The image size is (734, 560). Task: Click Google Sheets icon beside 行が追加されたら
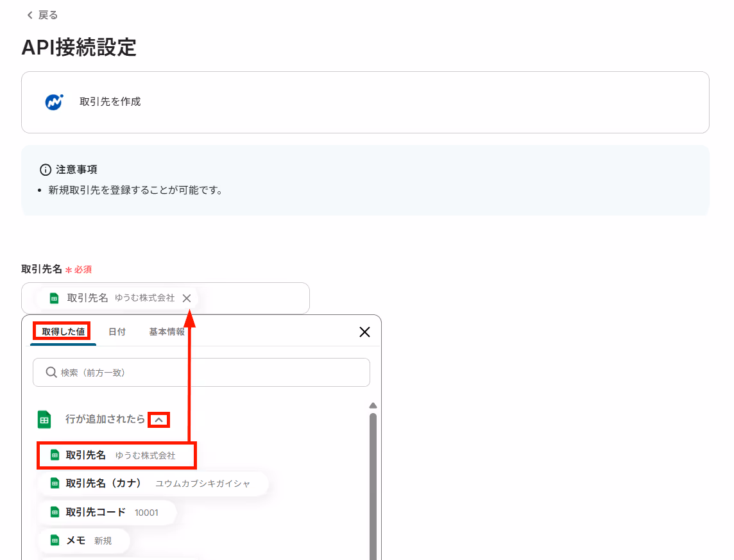coord(44,420)
